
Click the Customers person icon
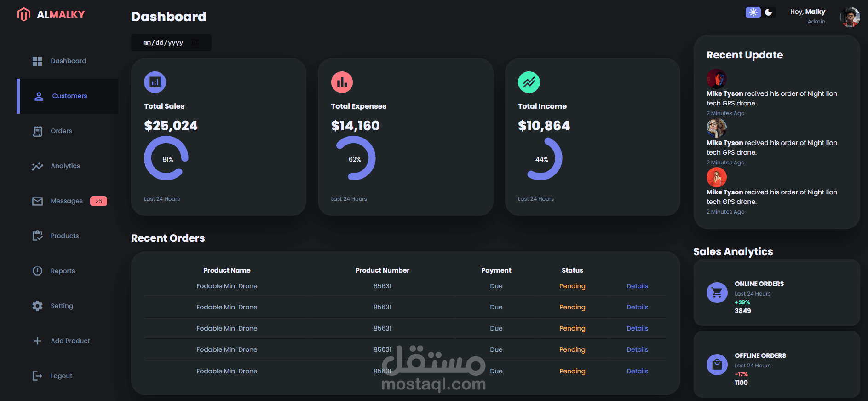39,96
